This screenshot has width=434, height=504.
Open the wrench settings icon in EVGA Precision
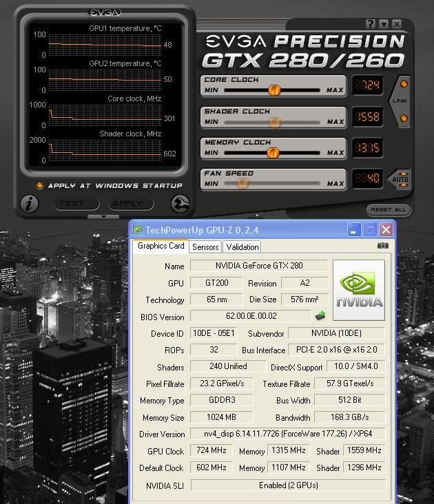(180, 204)
